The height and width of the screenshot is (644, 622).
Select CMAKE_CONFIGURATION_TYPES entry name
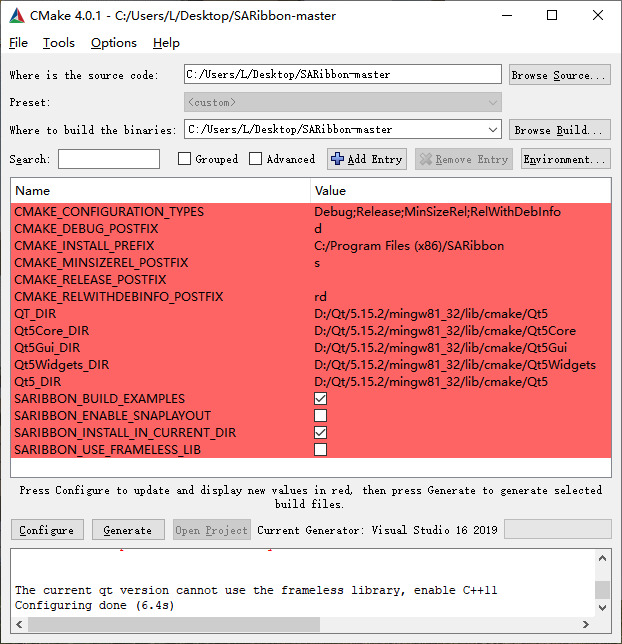(109, 212)
